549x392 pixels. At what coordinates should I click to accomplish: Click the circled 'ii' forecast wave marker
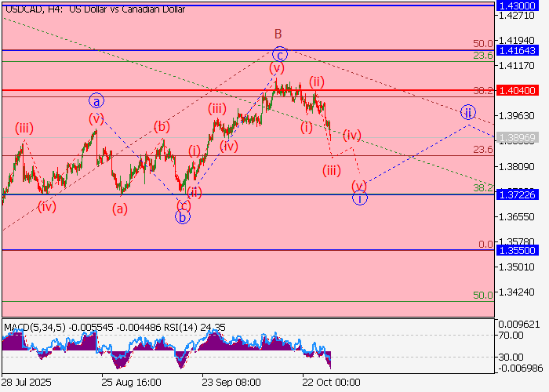pos(467,112)
